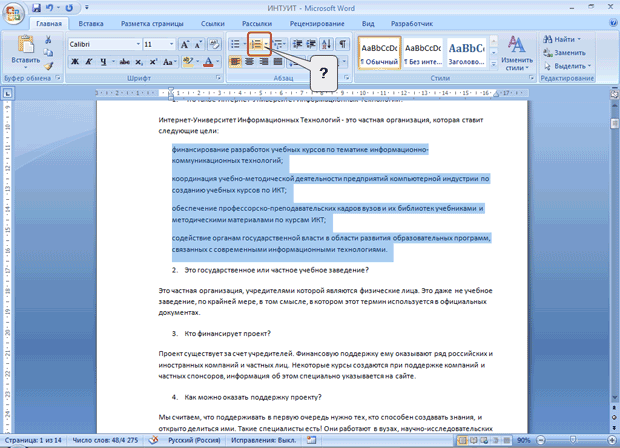Expand the styles gallery more arrow
This screenshot has width=620, height=448.
pos(493,64)
